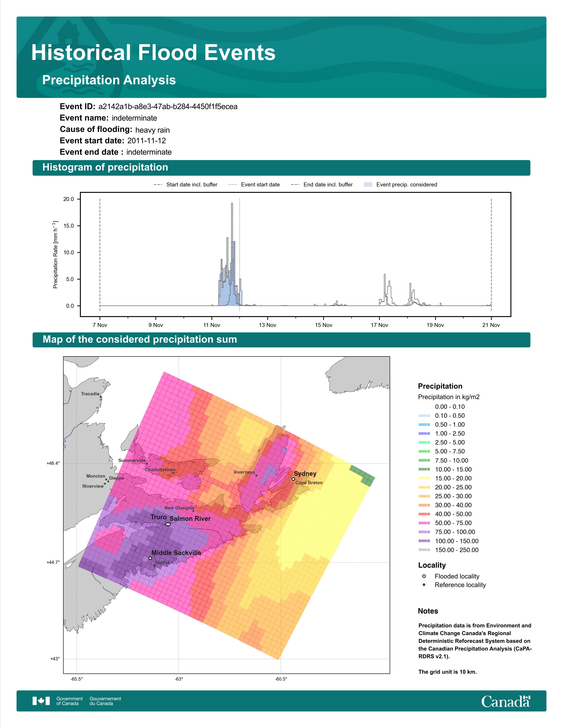Click the Reference locality legend symbol
Screen dimensions: 563x728
[x=424, y=585]
